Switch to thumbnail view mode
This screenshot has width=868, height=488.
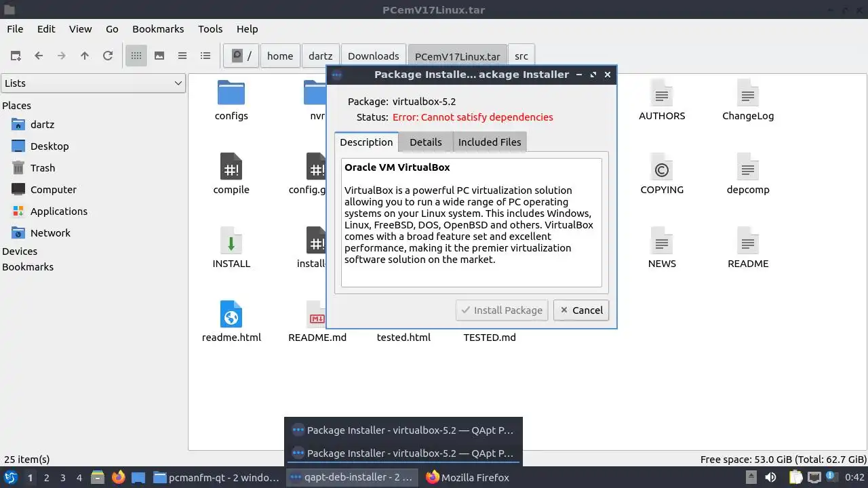(x=159, y=56)
